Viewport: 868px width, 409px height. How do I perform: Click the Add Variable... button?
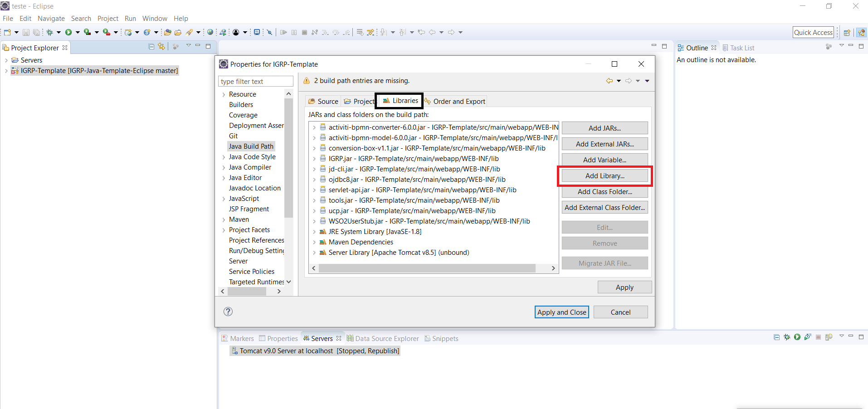[605, 160]
